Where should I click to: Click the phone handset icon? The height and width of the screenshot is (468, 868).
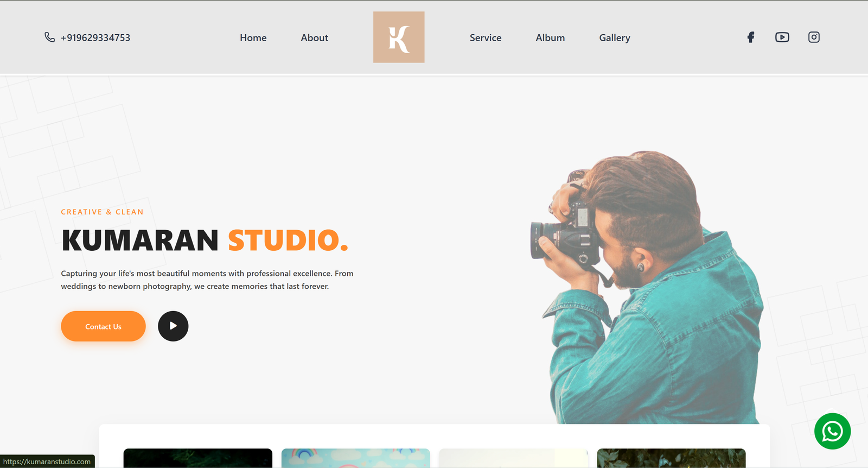49,37
